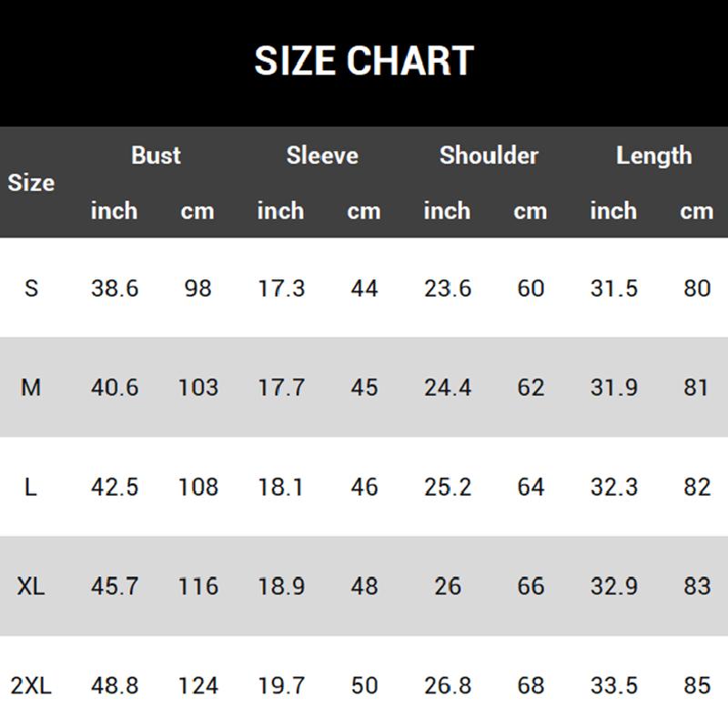Select the S size row label
The width and height of the screenshot is (728, 728).
pyautogui.click(x=31, y=288)
